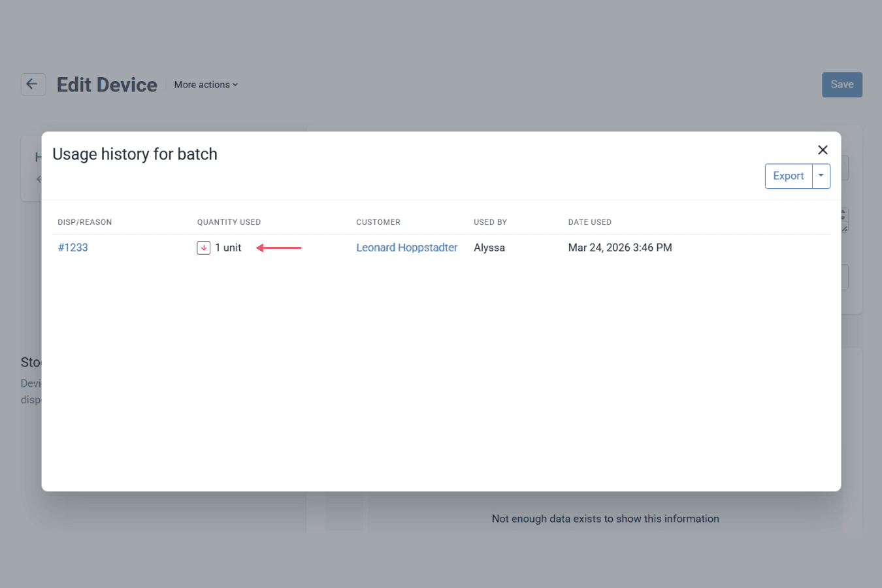The height and width of the screenshot is (588, 882).
Task: Select the DATE USED column header
Action: coord(590,222)
